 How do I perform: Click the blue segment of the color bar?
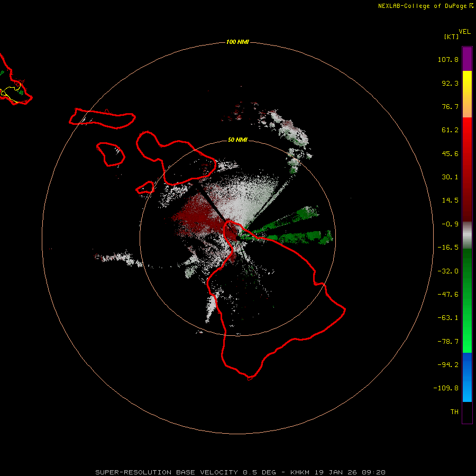(467, 377)
